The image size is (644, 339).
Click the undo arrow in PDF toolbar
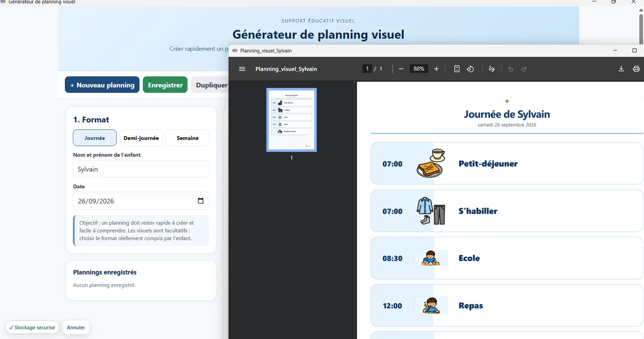tap(511, 69)
